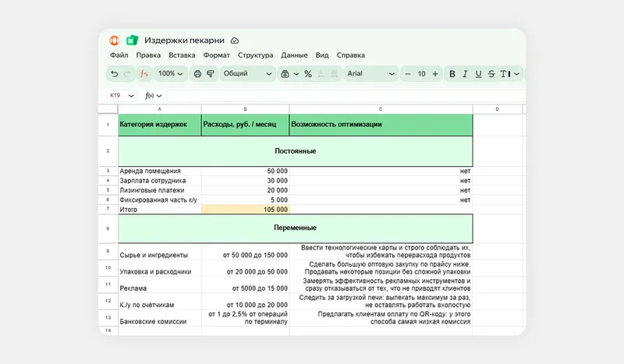Click the redo arrow icon

click(127, 73)
